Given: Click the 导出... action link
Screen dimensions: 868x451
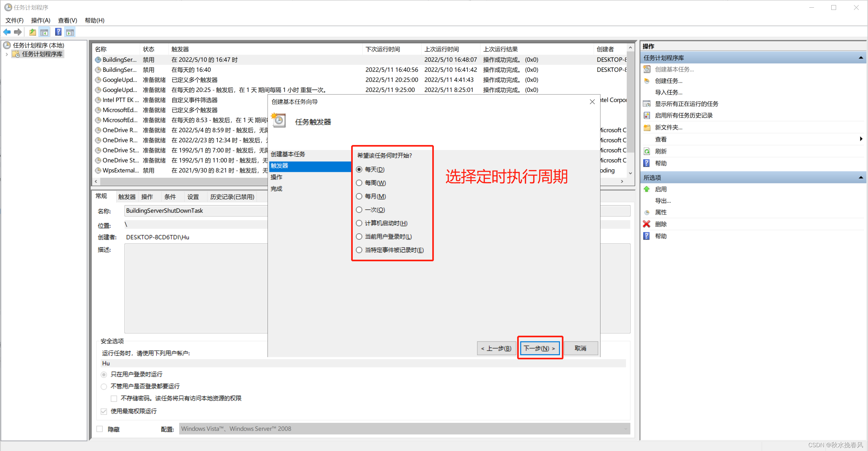Looking at the screenshot, I should pyautogui.click(x=662, y=201).
